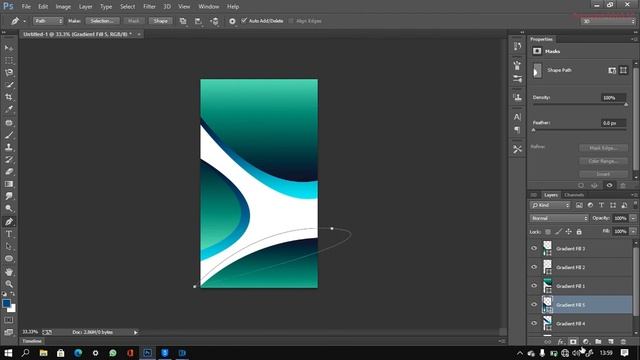Open the Path mode dropdown
The width and height of the screenshot is (640, 360).
tap(48, 21)
